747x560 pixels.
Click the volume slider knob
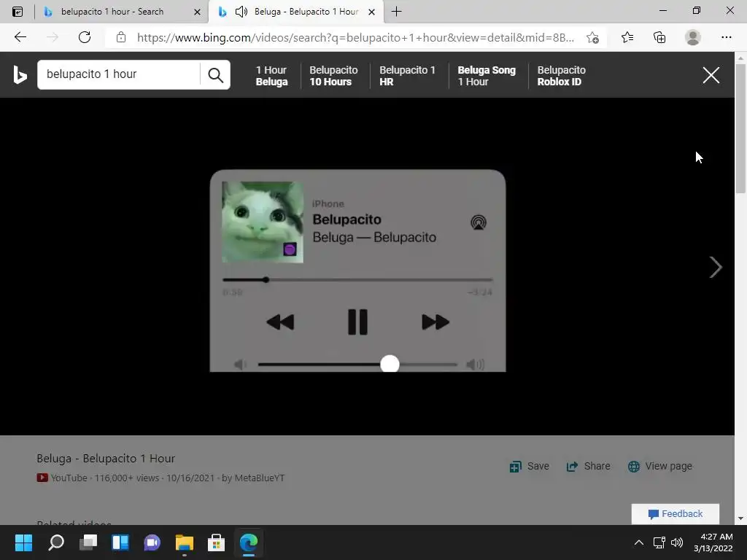tap(390, 365)
